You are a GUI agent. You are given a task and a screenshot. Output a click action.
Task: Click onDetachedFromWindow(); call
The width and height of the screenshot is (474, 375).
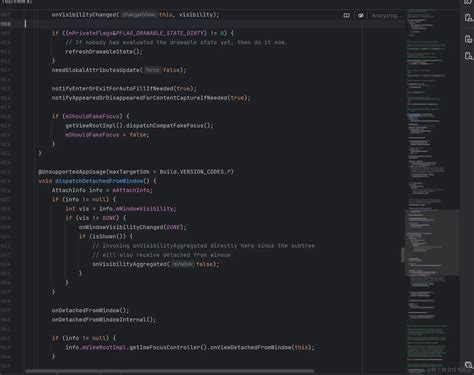90,310
